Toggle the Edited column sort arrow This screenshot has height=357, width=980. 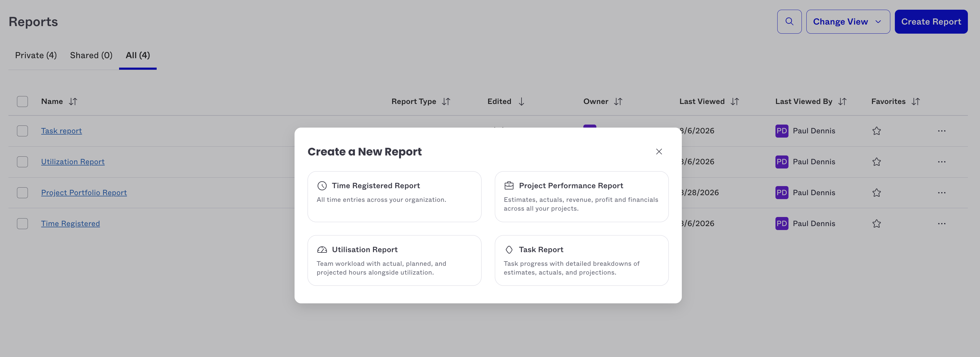point(521,102)
